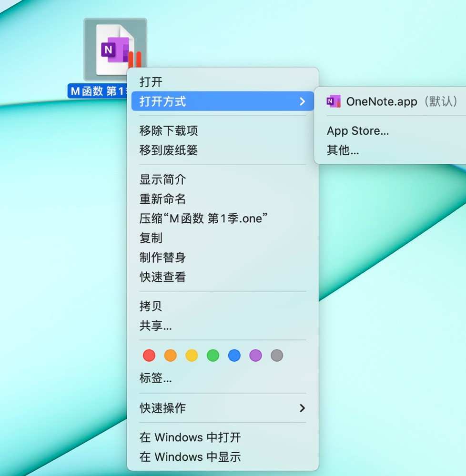Apply the red tag color
Screen dimensions: 466x476
click(149, 355)
